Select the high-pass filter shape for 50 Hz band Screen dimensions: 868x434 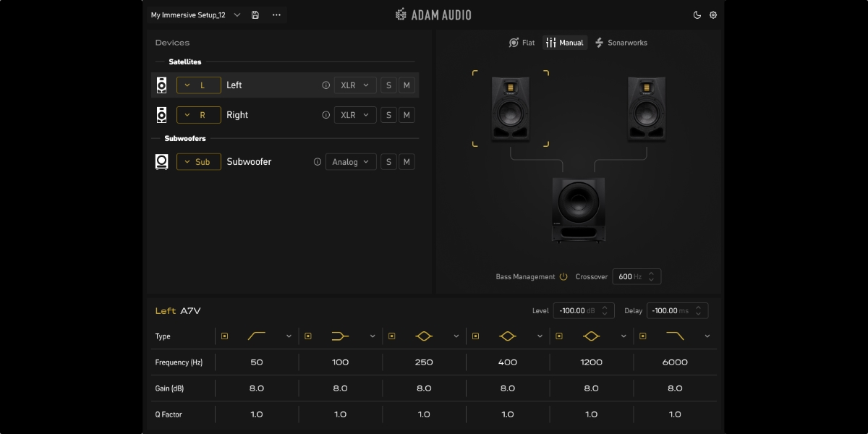[257, 336]
